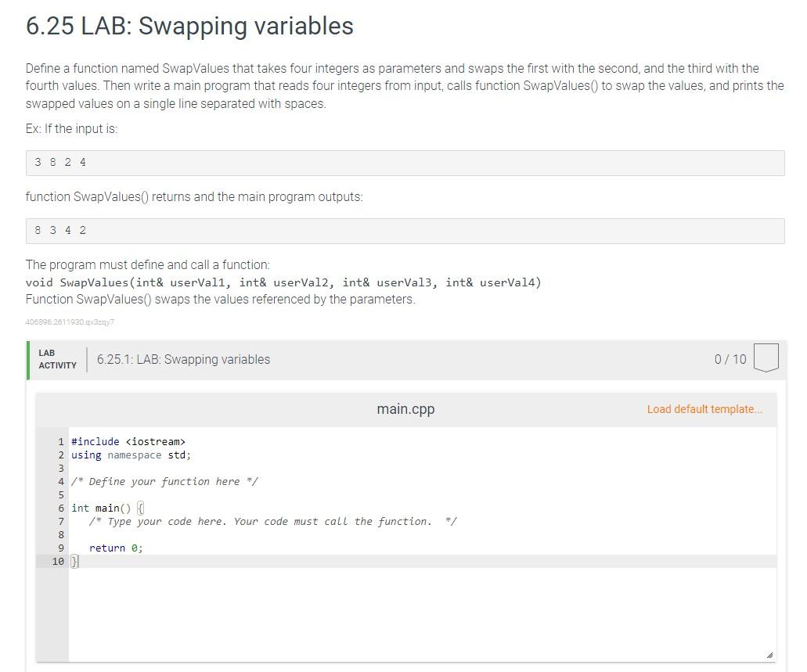
Task: Click the void SwapValues function signature
Action: pyautogui.click(x=283, y=282)
